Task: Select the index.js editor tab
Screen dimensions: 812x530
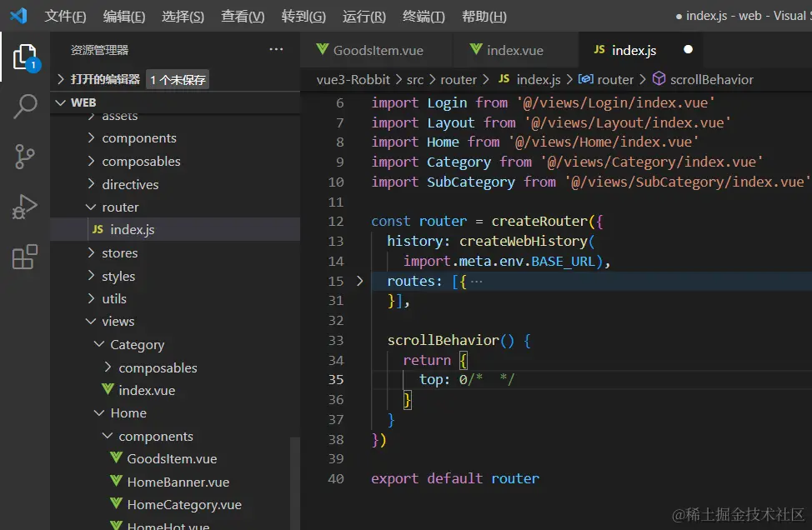Action: point(642,50)
